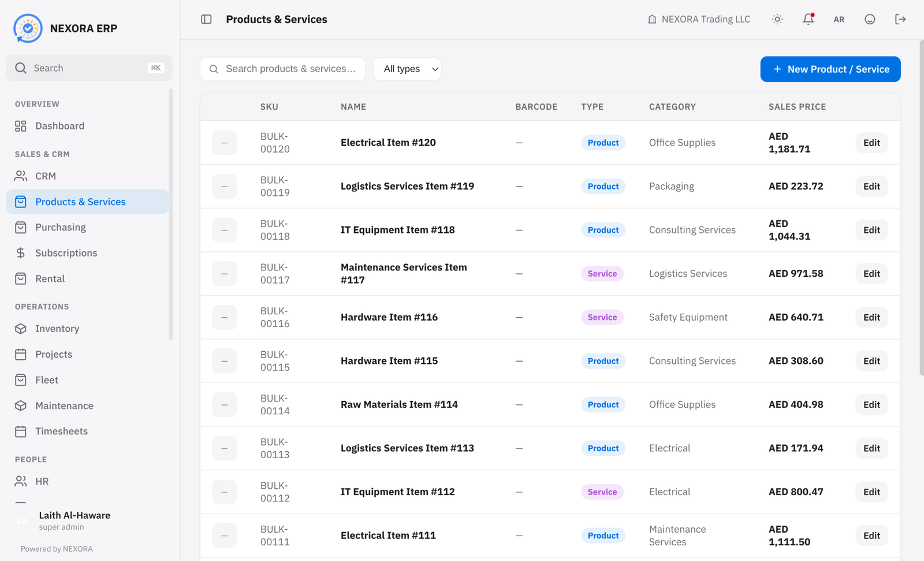Click the Subscriptions dollar icon
This screenshot has height=561, width=924.
21,253
